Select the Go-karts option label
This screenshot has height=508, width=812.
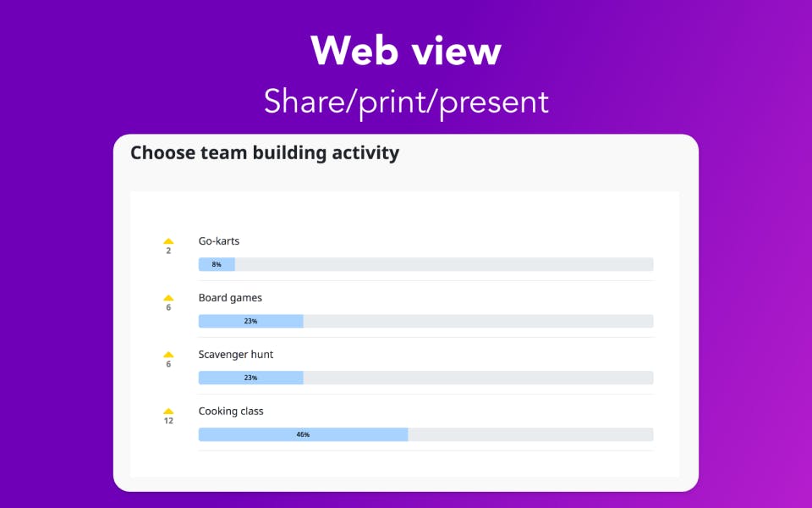[x=219, y=241]
